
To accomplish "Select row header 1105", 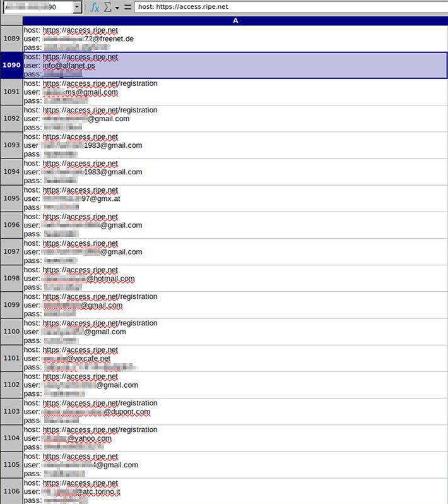I will pos(11,465).
